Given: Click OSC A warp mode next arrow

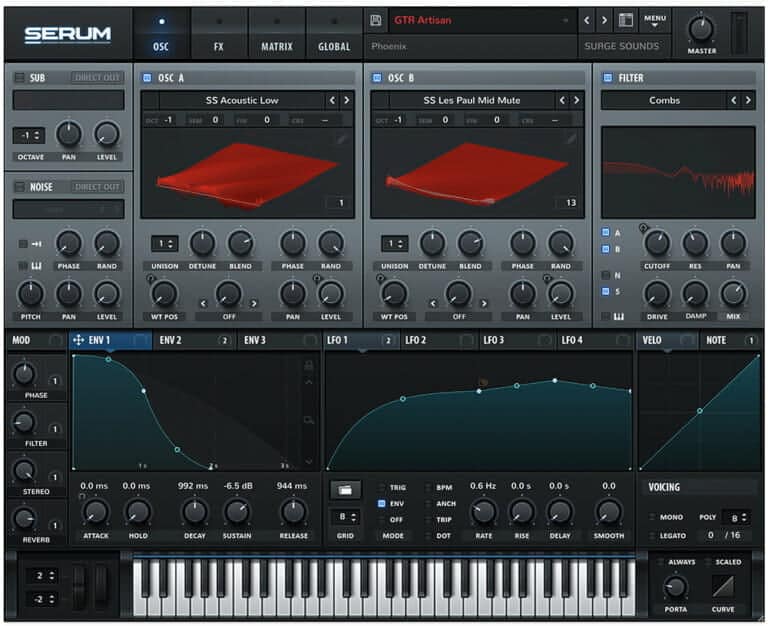Looking at the screenshot, I should pyautogui.click(x=254, y=304).
